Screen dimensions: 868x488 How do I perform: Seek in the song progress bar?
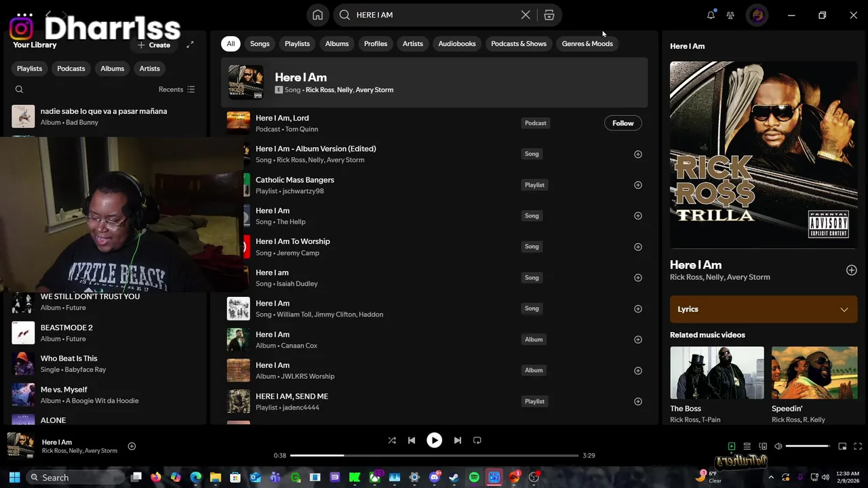tap(434, 455)
